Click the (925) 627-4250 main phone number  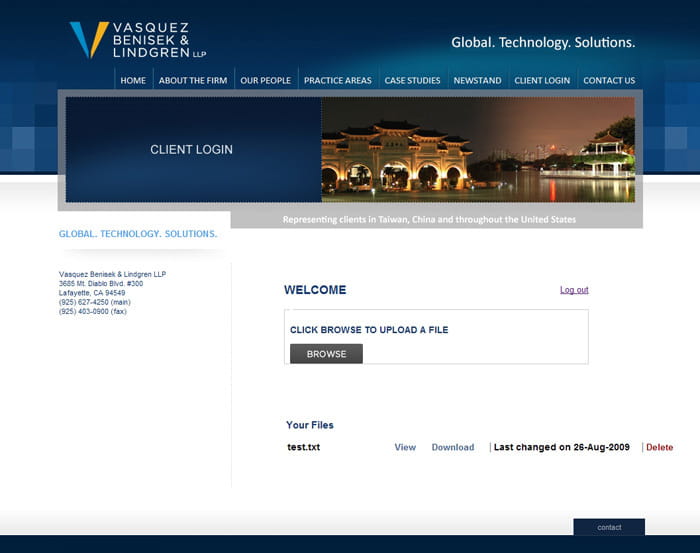95,302
